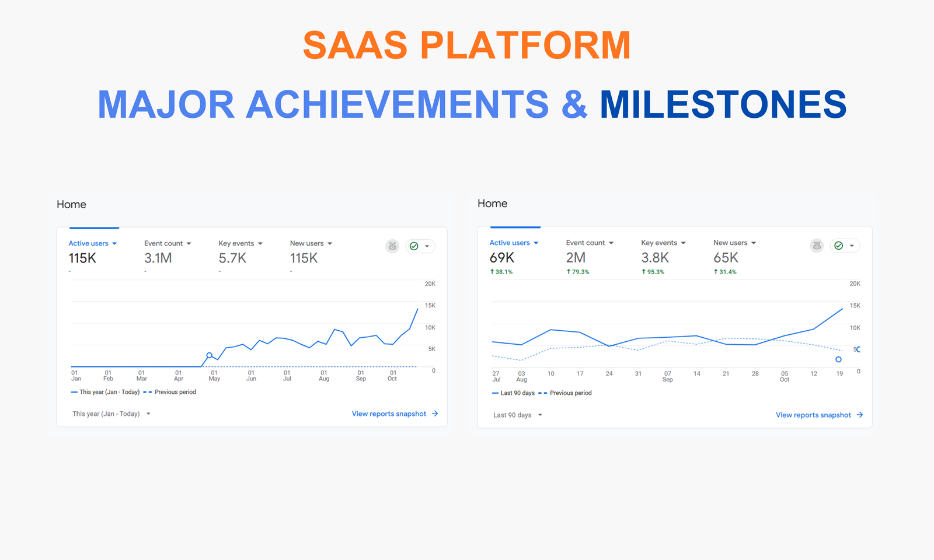Screen dimensions: 934x560
Task: Click the circle data point near 01 May
Action: tap(210, 355)
